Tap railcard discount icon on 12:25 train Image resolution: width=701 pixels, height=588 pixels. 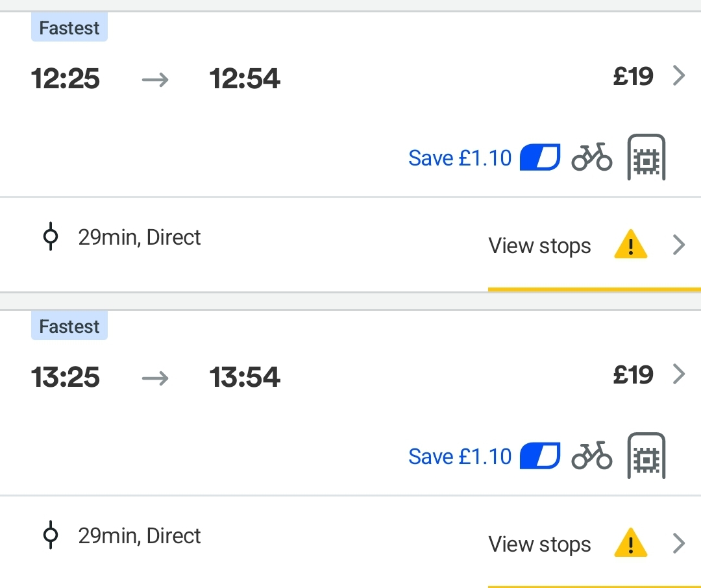tap(540, 157)
